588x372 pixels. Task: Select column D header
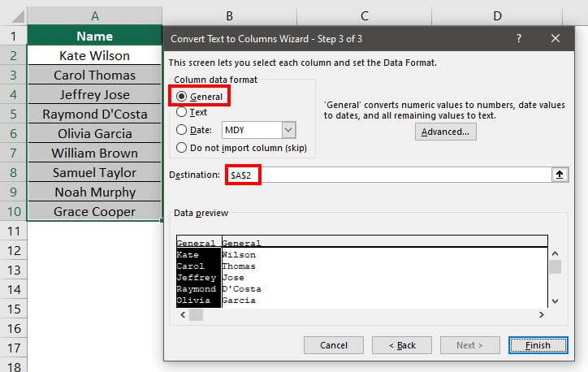[497, 16]
